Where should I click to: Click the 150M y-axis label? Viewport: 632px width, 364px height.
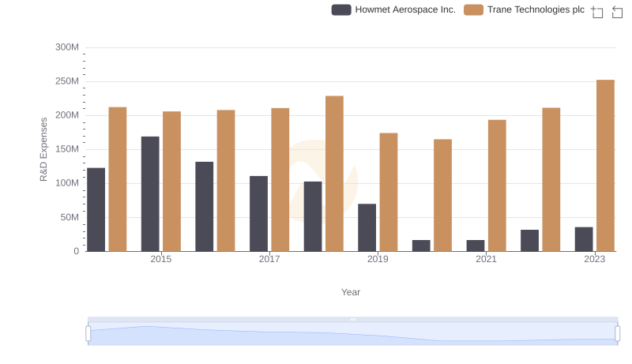(x=67, y=149)
